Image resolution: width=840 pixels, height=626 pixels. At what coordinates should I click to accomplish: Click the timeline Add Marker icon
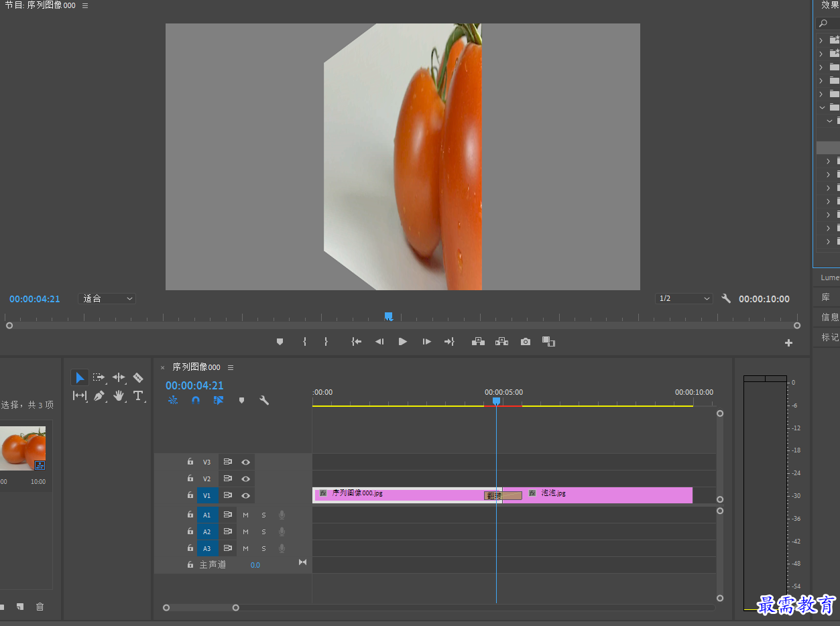[x=241, y=400]
